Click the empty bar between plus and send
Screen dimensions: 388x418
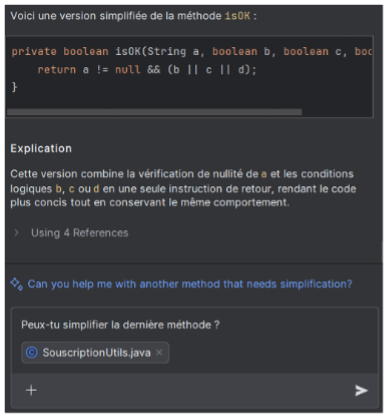(x=195, y=390)
